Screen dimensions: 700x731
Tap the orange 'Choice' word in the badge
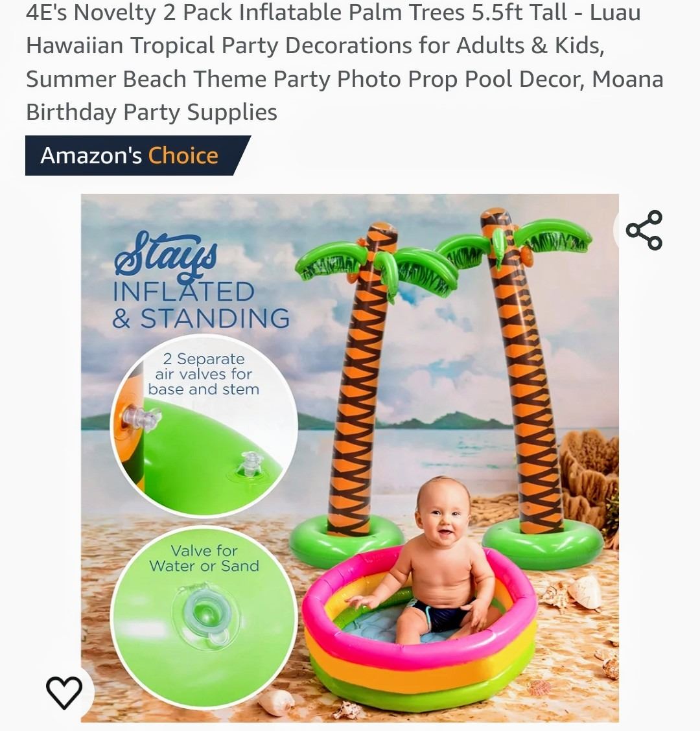[x=183, y=156]
